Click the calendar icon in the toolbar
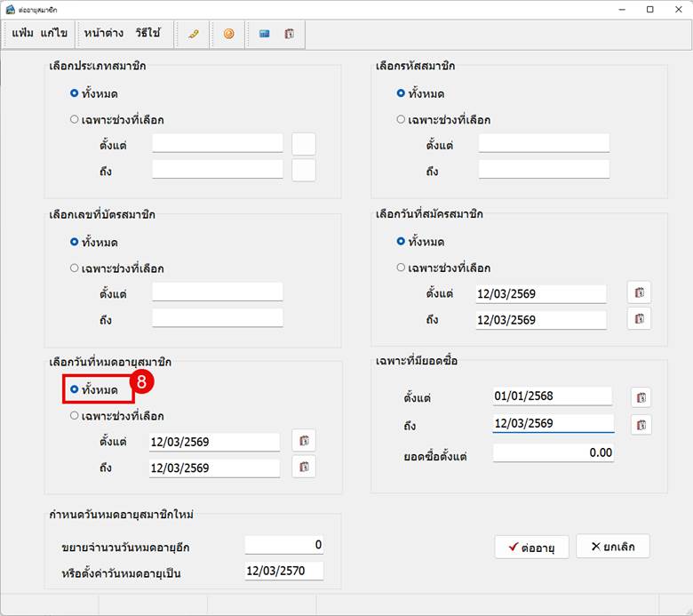Screen dimensions: 693x616 tap(290, 34)
